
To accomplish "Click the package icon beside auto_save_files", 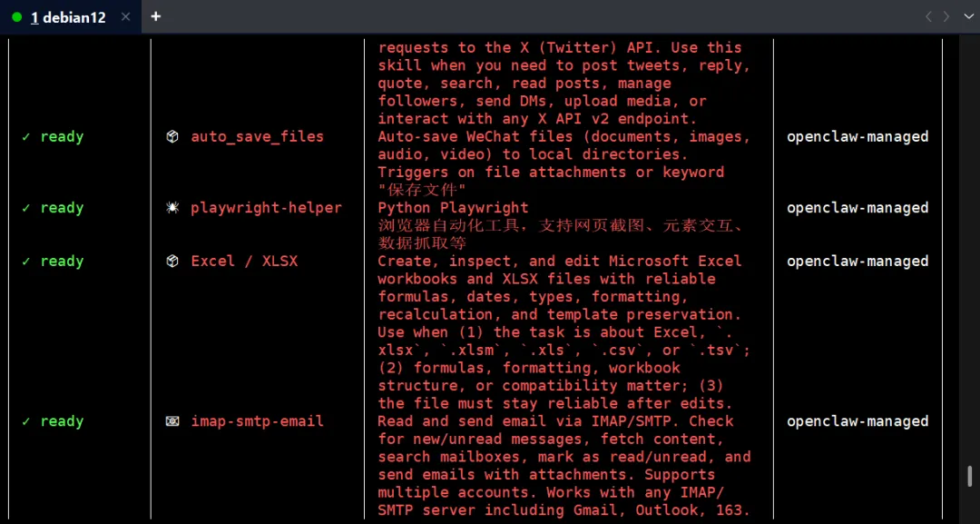I will click(171, 136).
